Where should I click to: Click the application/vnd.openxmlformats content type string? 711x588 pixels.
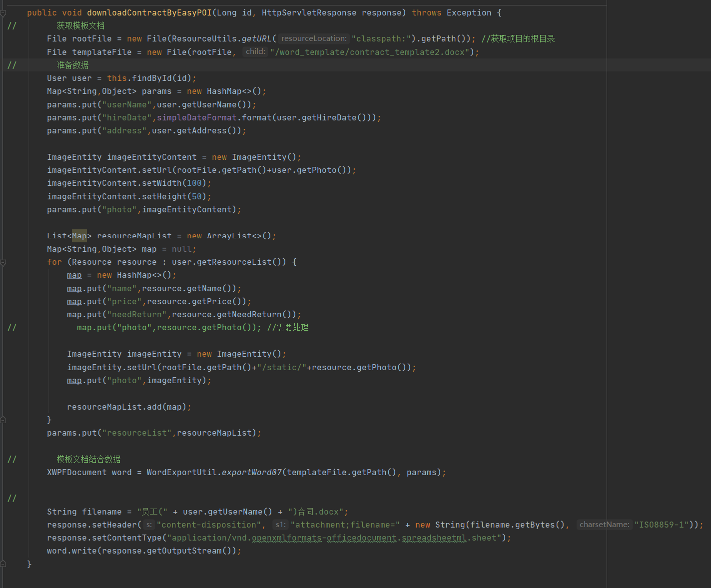pos(334,538)
